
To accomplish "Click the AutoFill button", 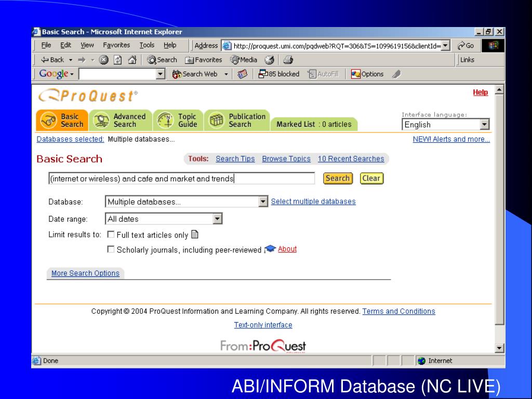I will (x=323, y=74).
